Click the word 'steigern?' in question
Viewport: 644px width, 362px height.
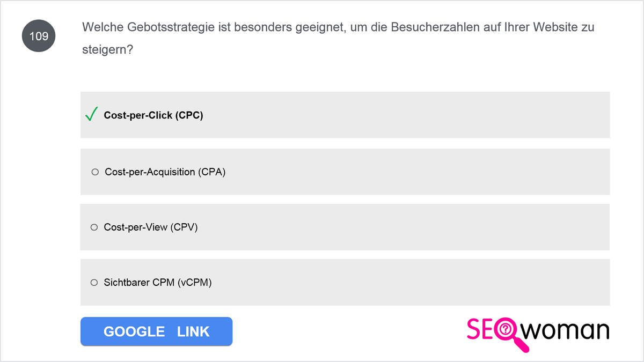click(108, 49)
